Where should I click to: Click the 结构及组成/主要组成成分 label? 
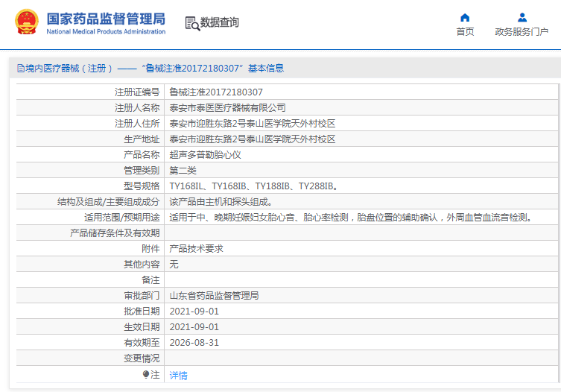click(x=109, y=202)
